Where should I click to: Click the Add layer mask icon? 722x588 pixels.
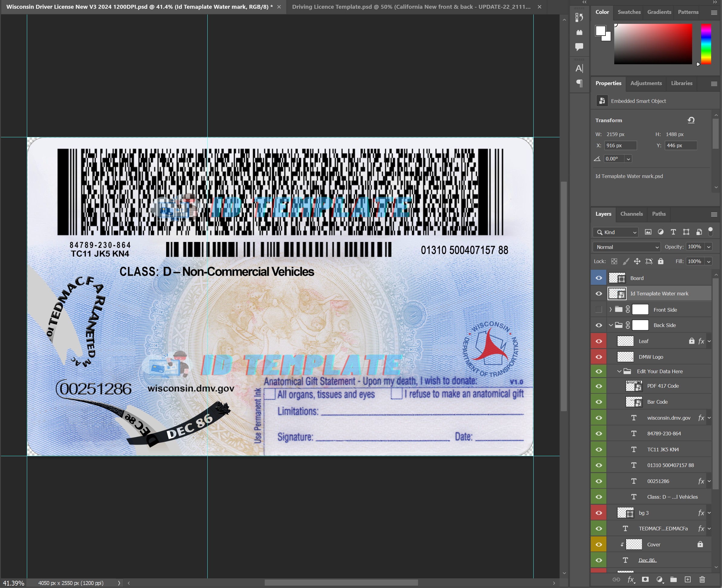tap(645, 579)
